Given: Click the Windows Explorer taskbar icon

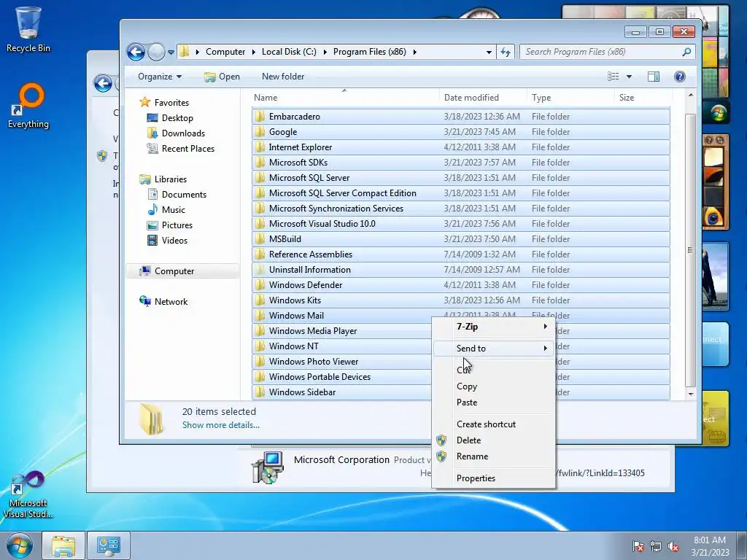Looking at the screenshot, I should [x=63, y=545].
